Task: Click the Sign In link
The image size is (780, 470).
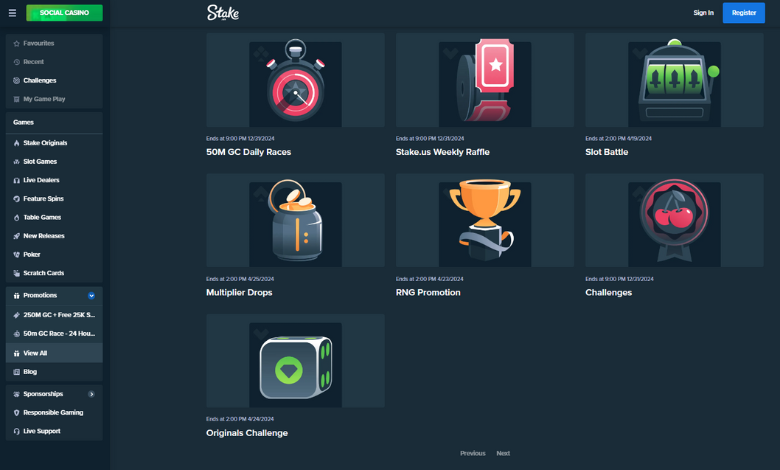Action: pos(703,13)
